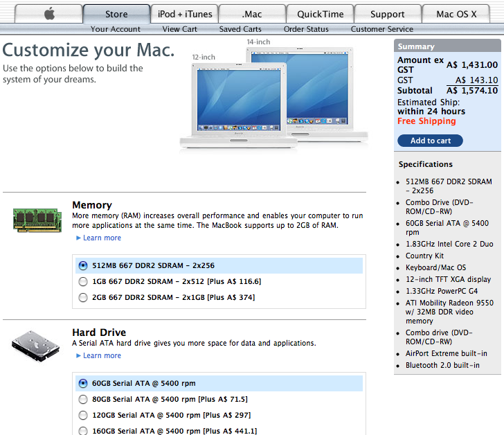Screen dimensions: 504x435
Task: Go to Your Account
Action: [116, 29]
